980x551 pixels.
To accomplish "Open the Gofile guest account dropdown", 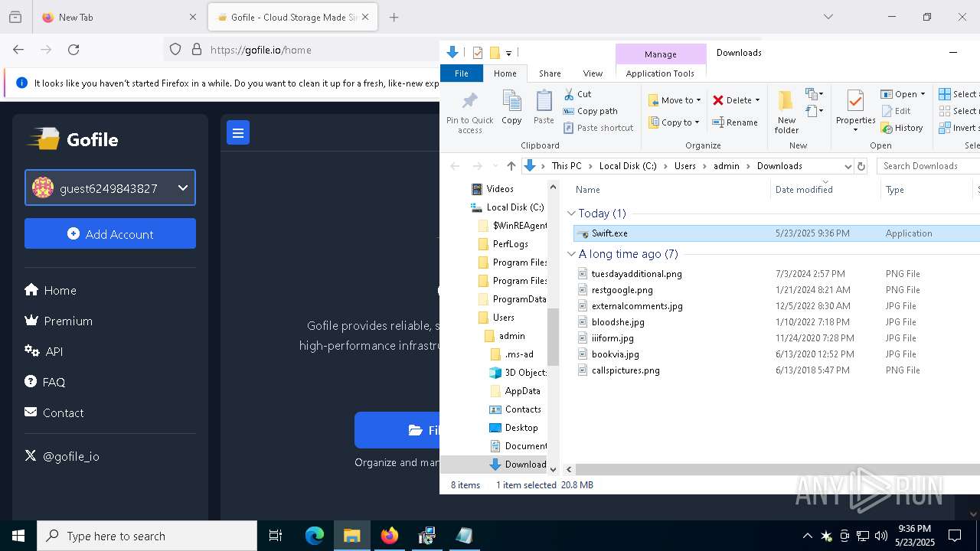I will (x=110, y=187).
